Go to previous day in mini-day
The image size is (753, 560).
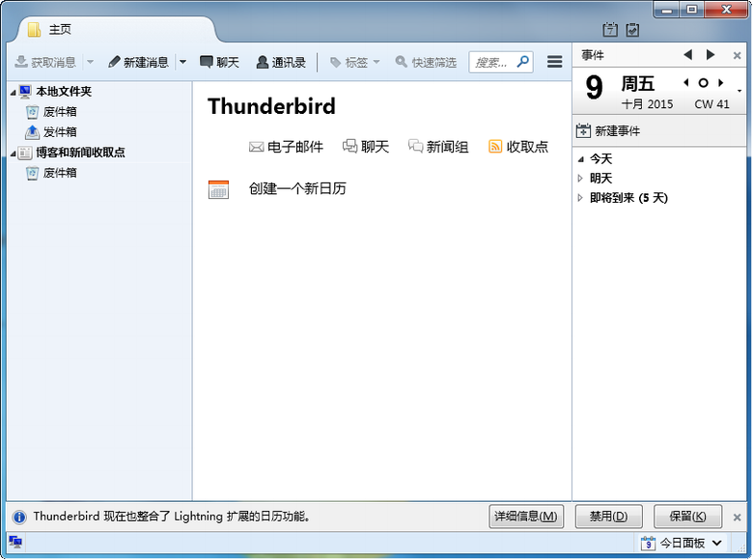point(686,83)
